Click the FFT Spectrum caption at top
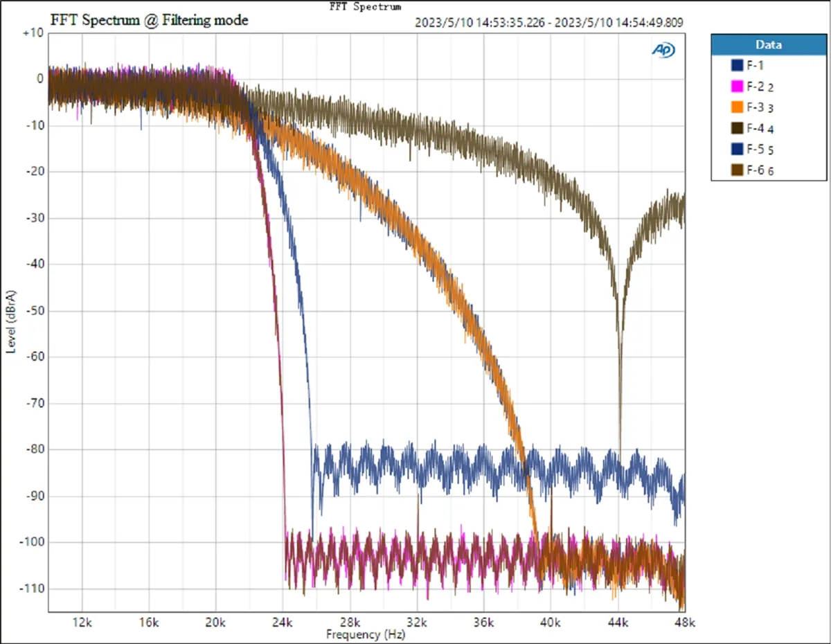 point(365,6)
